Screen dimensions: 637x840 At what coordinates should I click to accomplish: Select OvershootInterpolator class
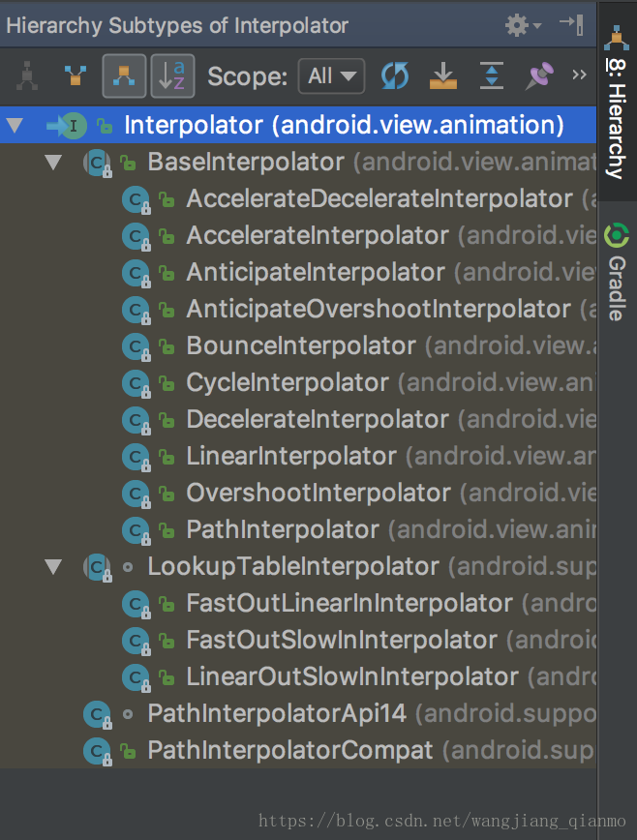point(298,493)
